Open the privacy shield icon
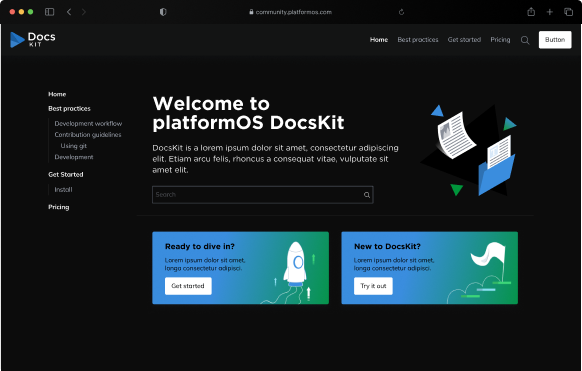Screen dimensions: 582x371 click(x=163, y=12)
